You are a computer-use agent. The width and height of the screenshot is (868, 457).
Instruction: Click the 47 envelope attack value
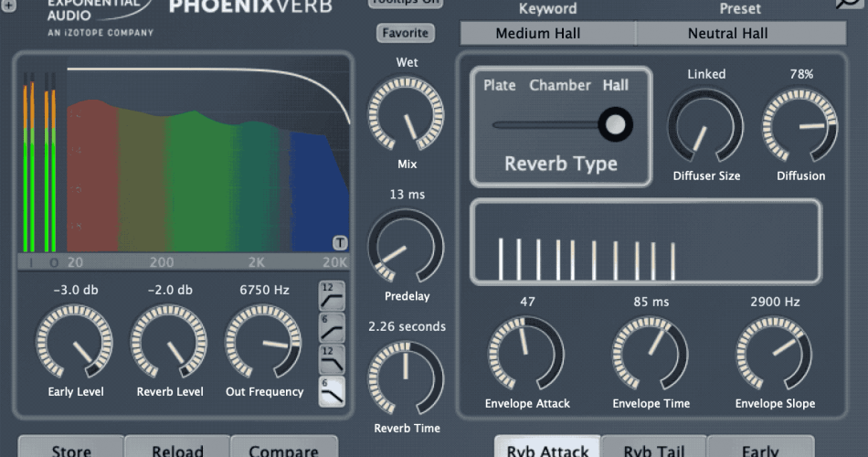tap(527, 302)
